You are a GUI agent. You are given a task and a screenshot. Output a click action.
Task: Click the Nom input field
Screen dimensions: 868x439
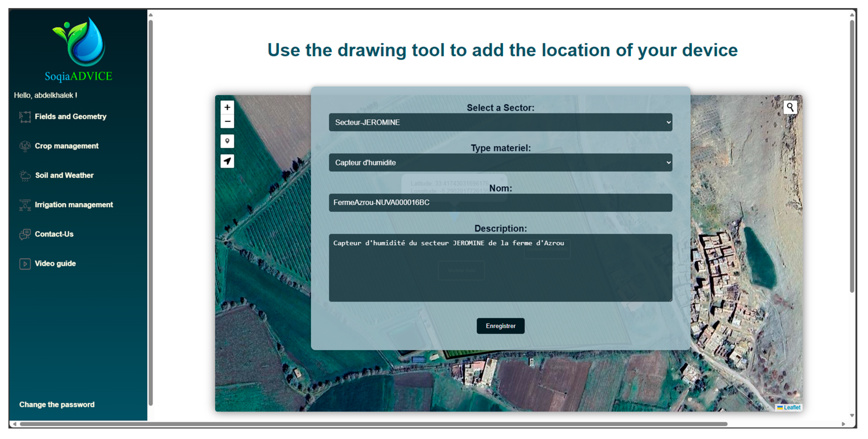click(500, 203)
